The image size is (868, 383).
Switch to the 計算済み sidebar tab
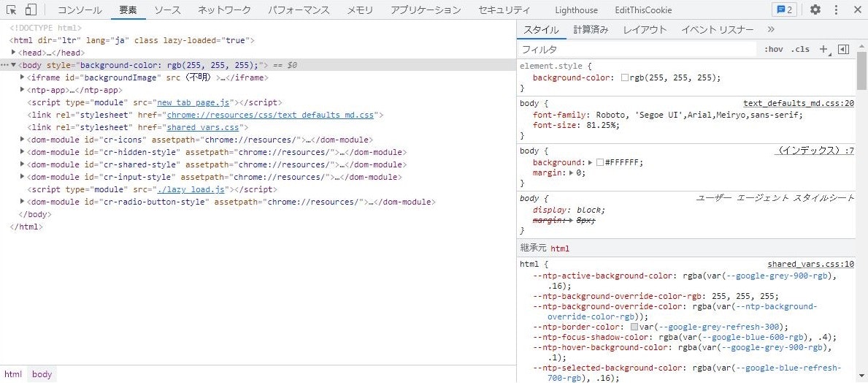coord(591,30)
